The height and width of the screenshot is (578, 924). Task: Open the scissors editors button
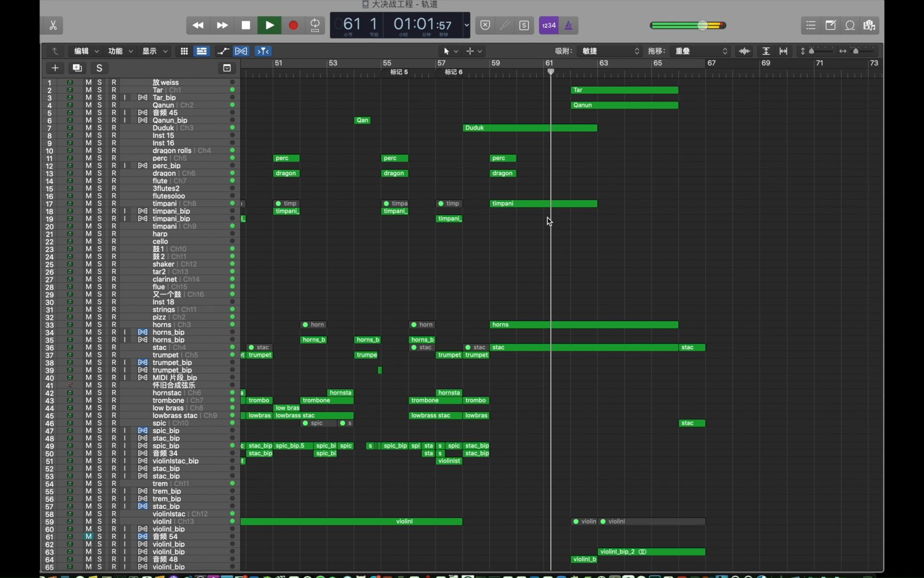tap(53, 25)
